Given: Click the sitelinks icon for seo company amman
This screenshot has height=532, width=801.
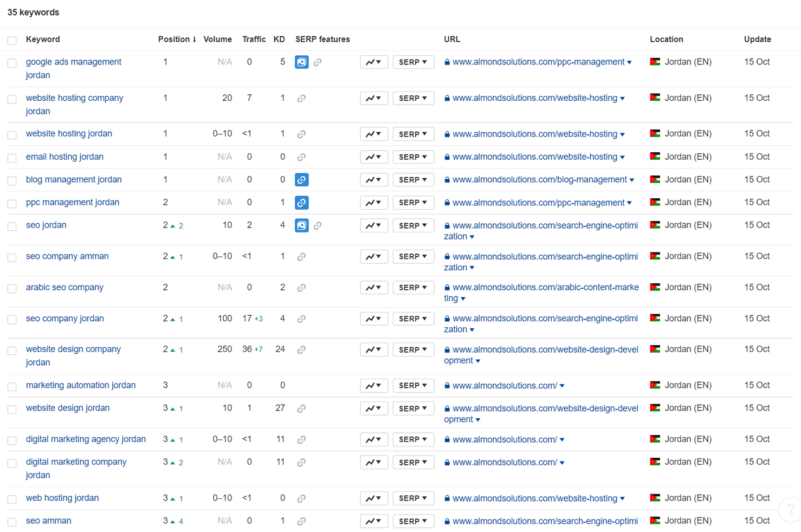Looking at the screenshot, I should [x=301, y=257].
